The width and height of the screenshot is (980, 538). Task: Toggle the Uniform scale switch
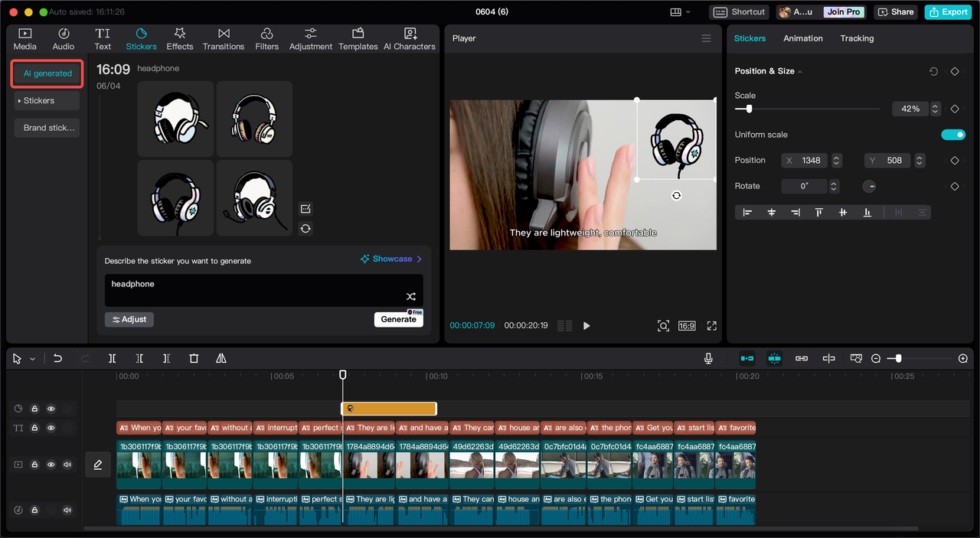coord(952,135)
